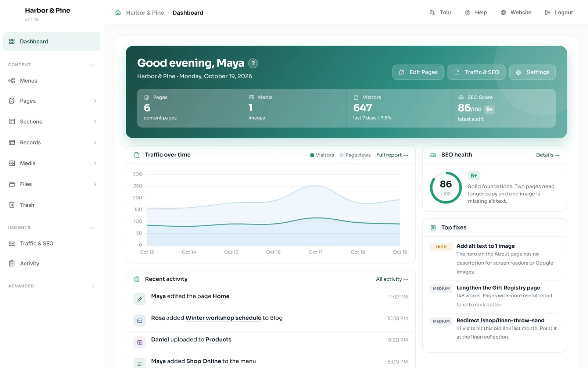Expand the Media submenu chevron

(95, 163)
